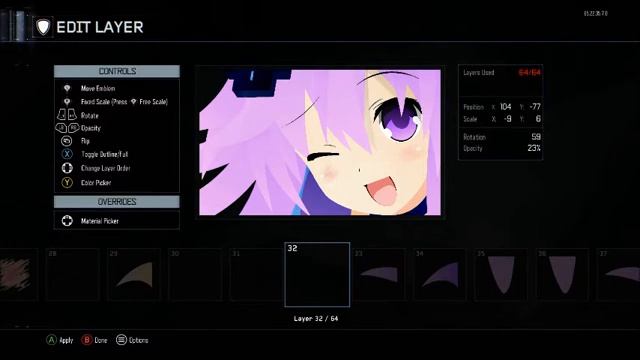
Task: Click the Flip control text
Action: [85, 141]
